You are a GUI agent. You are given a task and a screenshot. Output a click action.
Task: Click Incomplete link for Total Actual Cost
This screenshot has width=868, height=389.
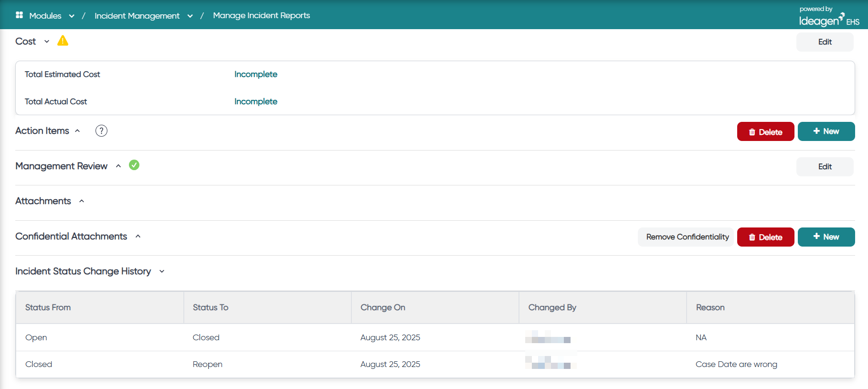[256, 101]
